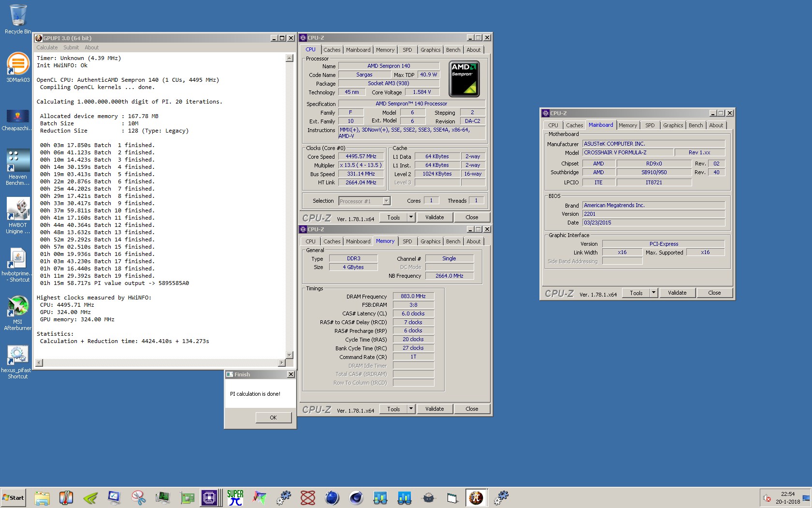Switch to SPD tab in top CPU-Z window
Viewport: 812px width, 508px height.
(407, 50)
